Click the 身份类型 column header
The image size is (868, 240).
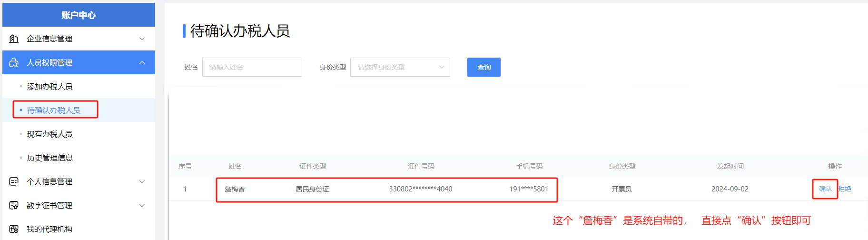click(622, 166)
